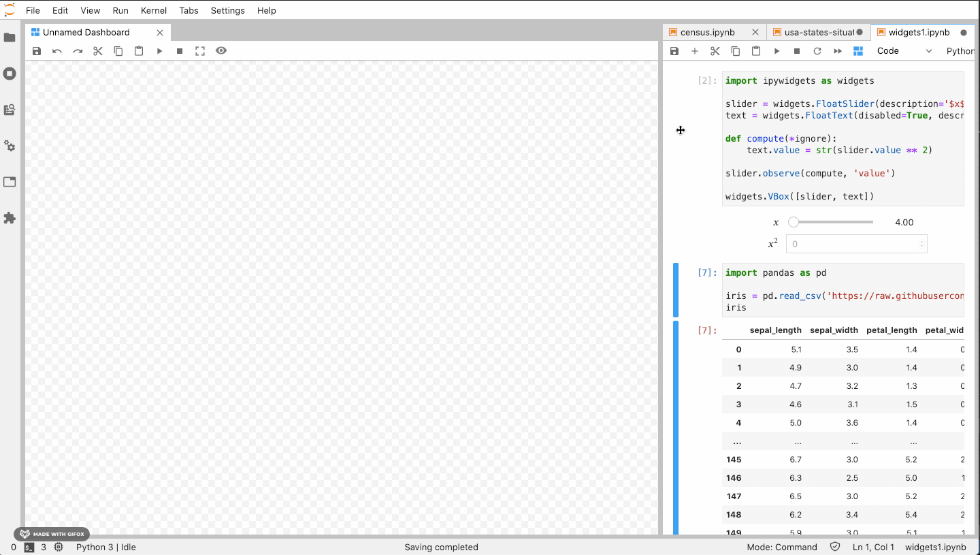Copy selected output in dashboard toolbar
The width and height of the screenshot is (980, 555).
118,51
